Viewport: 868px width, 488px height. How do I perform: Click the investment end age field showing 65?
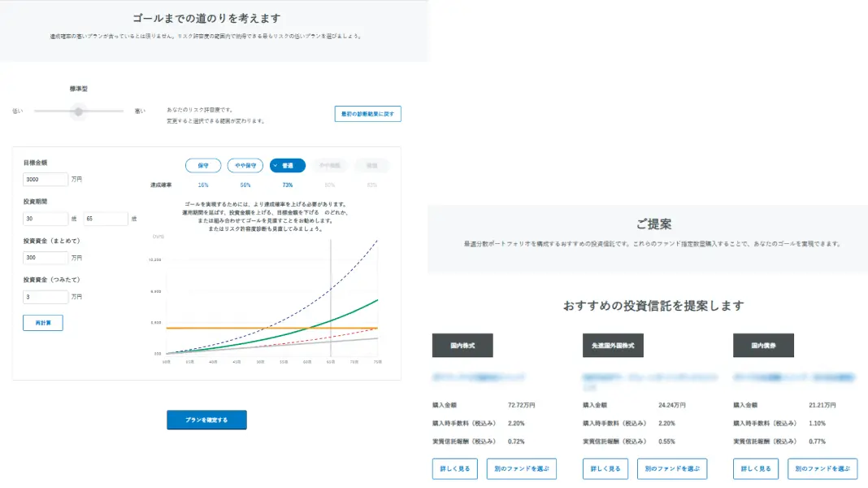pyautogui.click(x=106, y=219)
